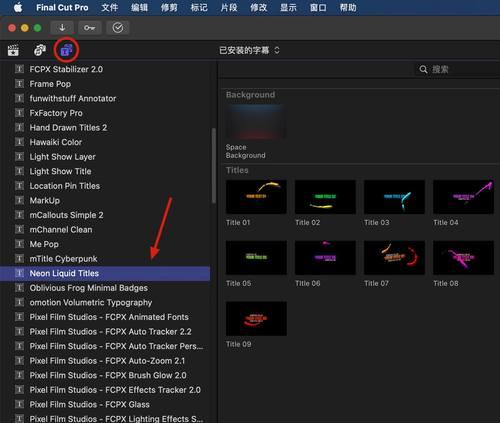Viewport: 500px width, 423px height.
Task: Select the Title 01 thumbnail
Action: click(x=256, y=197)
